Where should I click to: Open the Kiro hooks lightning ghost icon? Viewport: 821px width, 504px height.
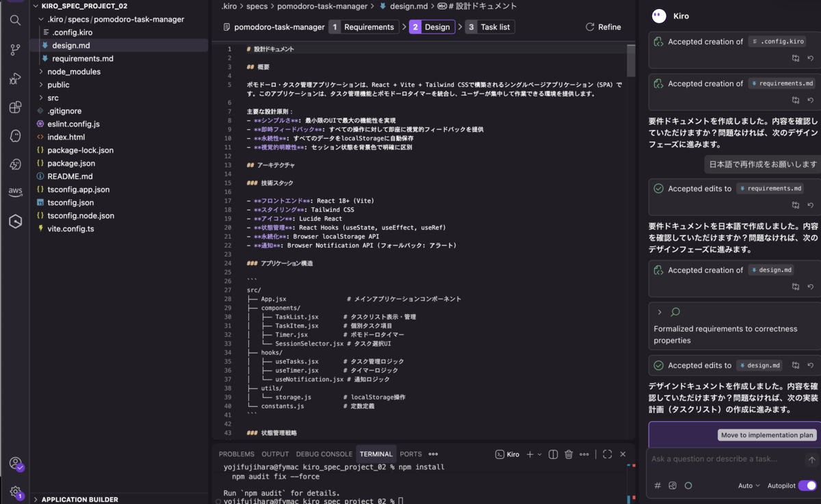(x=15, y=165)
